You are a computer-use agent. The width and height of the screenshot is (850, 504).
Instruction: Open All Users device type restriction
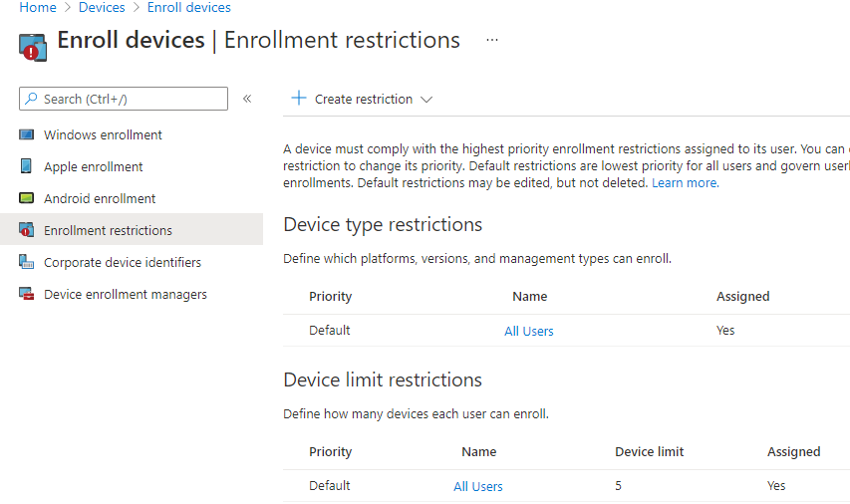tap(529, 332)
